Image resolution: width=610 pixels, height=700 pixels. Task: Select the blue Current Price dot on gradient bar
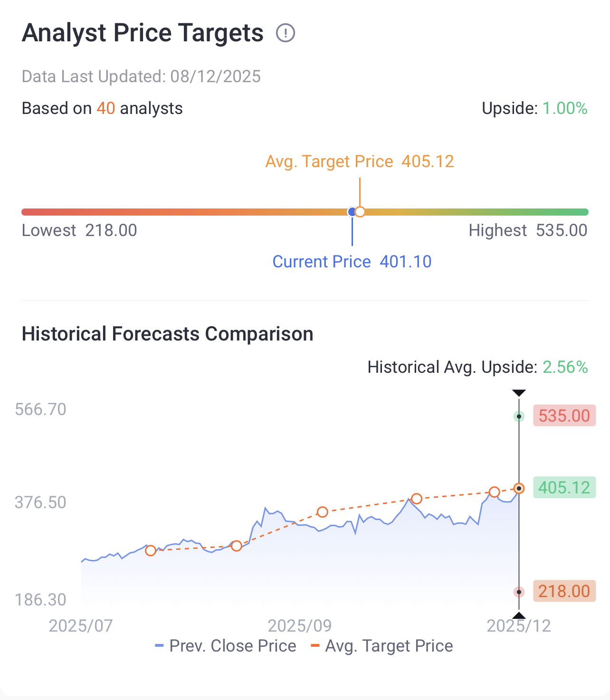point(352,212)
